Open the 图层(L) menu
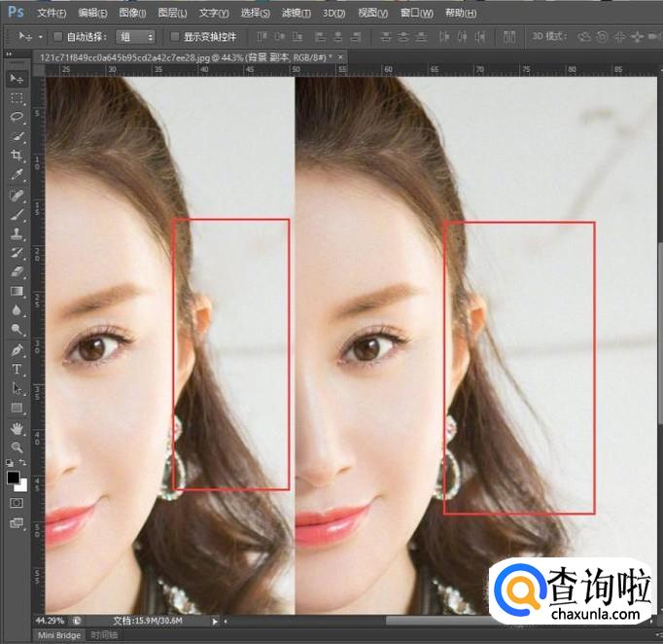The width and height of the screenshot is (663, 644). (172, 13)
